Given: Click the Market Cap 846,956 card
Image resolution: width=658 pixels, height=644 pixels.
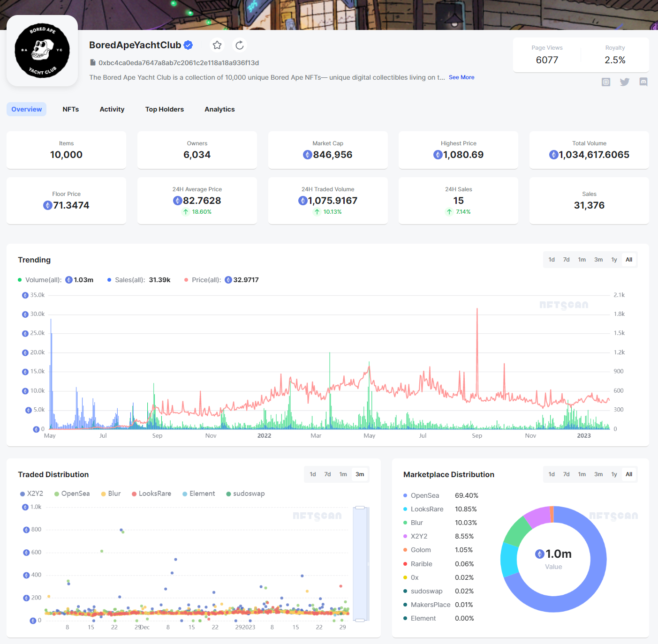Looking at the screenshot, I should 328,150.
